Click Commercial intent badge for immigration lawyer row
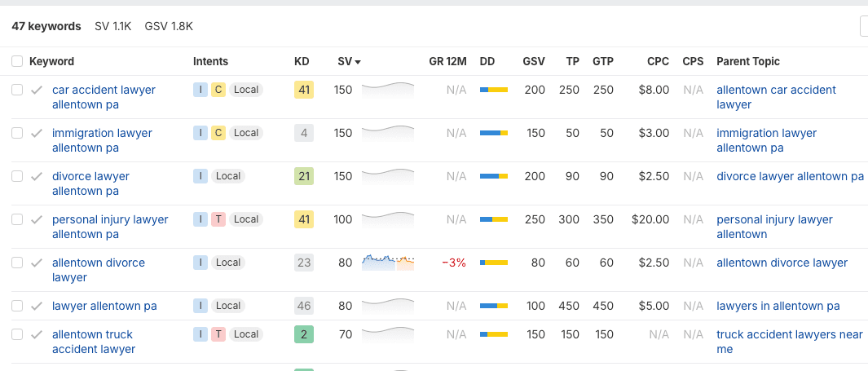The height and width of the screenshot is (371, 868). pos(218,133)
